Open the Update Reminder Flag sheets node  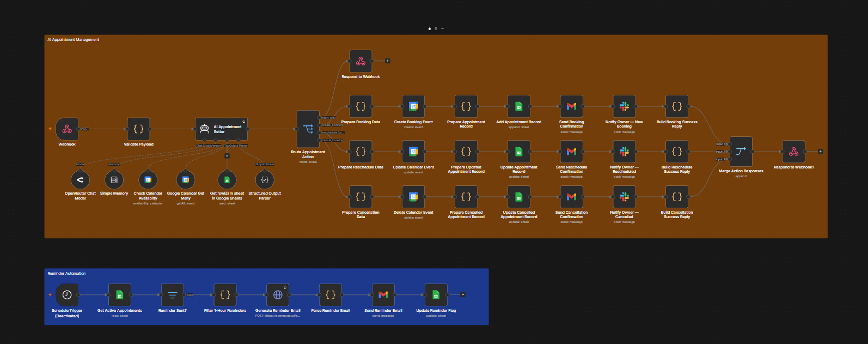[x=436, y=295]
